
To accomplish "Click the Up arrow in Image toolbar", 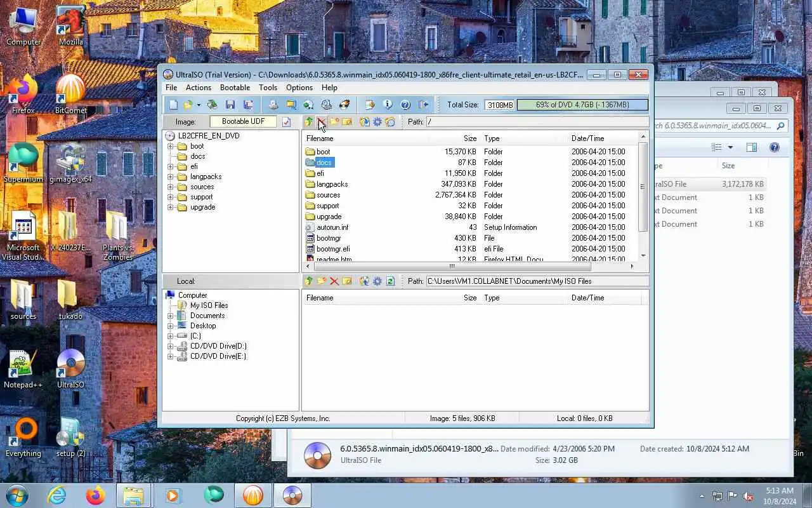I will (x=309, y=122).
